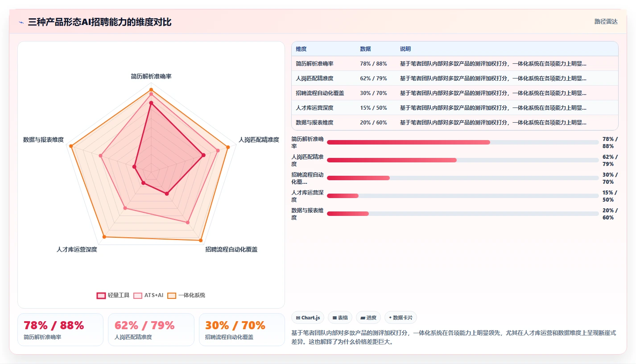
Task: Click the 15% / 50% table value
Action: (373, 108)
